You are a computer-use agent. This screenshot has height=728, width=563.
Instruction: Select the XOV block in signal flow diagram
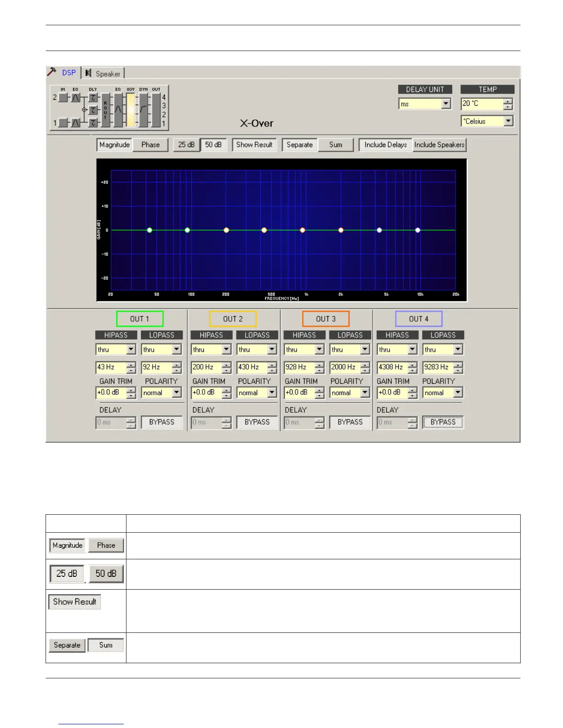(x=131, y=110)
